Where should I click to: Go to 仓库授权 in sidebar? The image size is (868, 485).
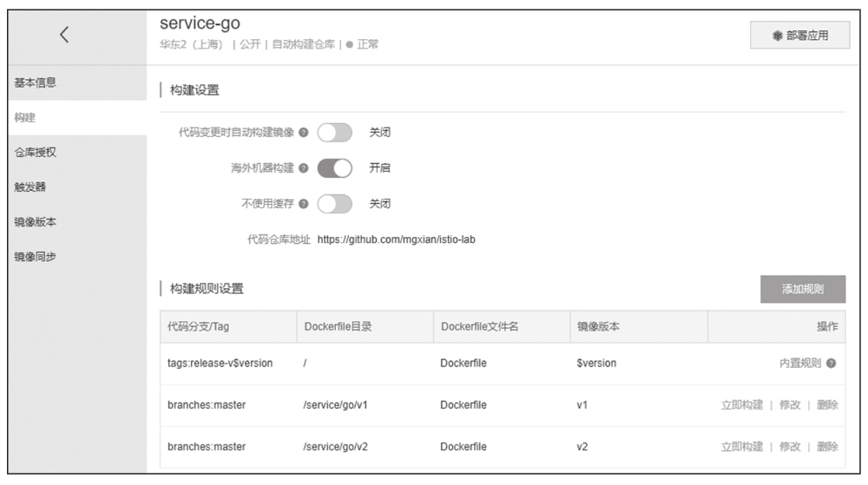[36, 153]
